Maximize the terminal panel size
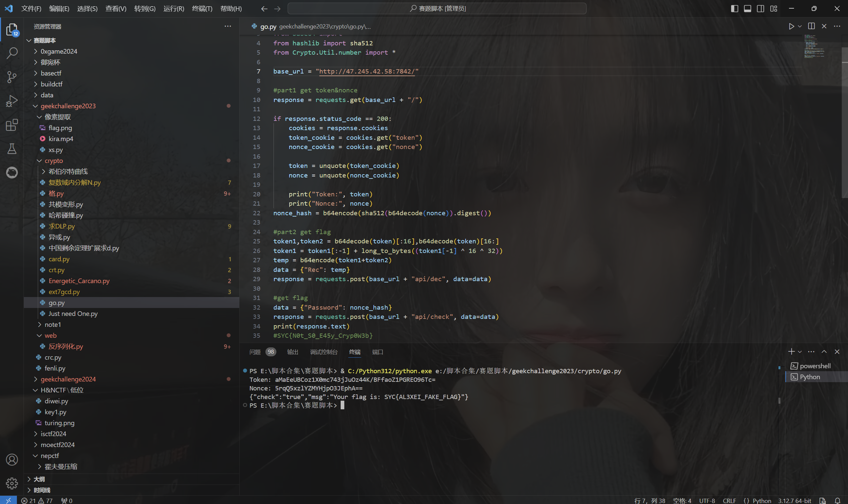848x504 pixels. pos(824,352)
